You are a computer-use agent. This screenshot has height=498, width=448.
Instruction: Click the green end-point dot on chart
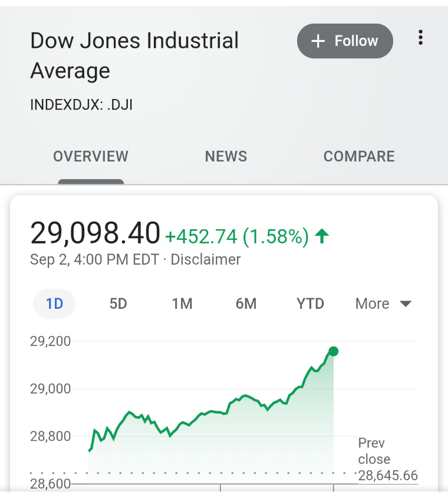click(333, 351)
